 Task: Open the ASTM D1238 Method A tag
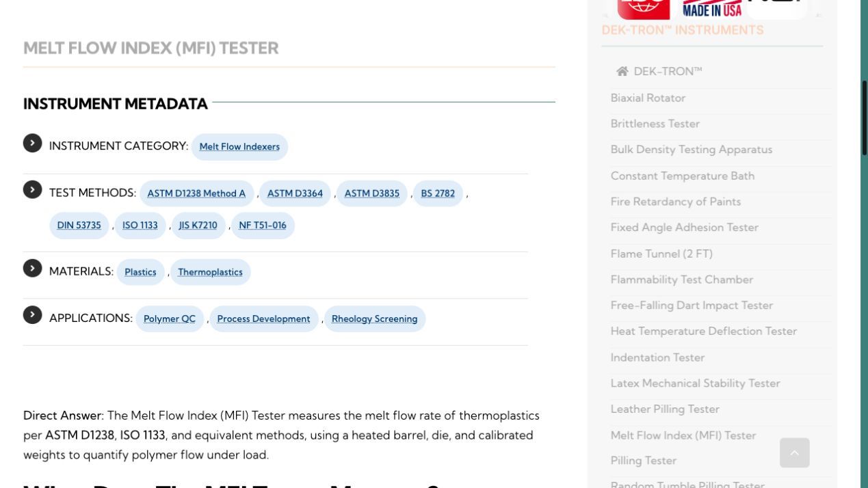[196, 193]
